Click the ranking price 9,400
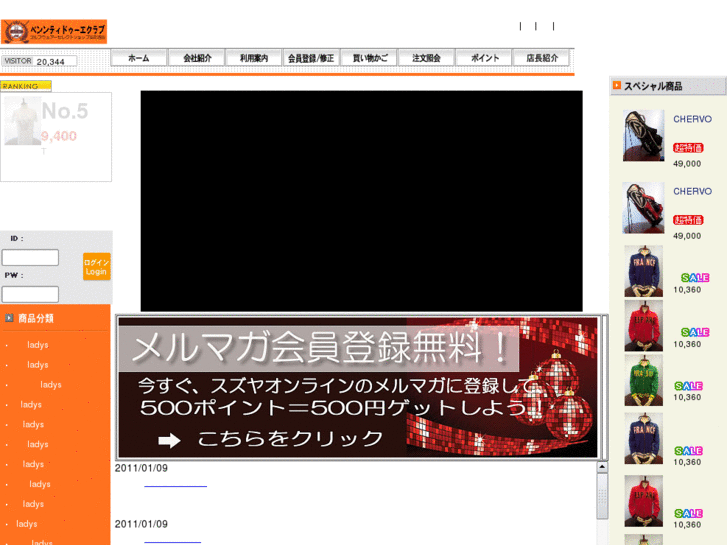 pyautogui.click(x=59, y=136)
